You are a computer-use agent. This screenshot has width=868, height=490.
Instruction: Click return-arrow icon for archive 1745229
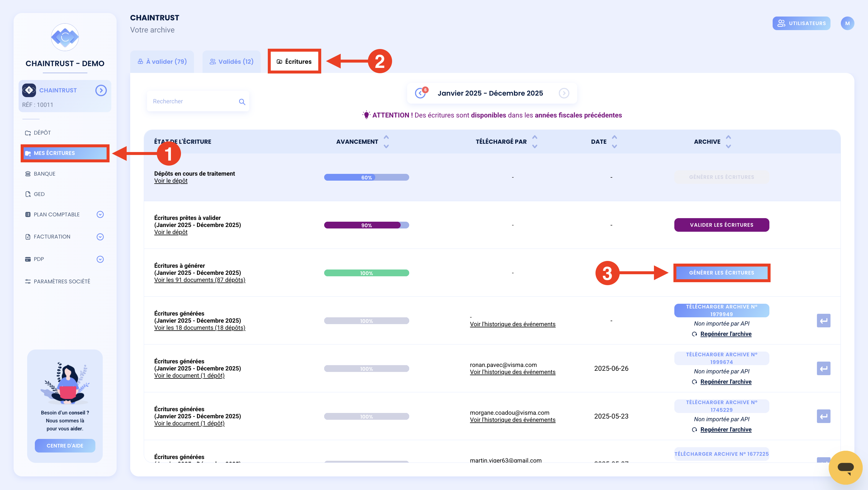823,416
